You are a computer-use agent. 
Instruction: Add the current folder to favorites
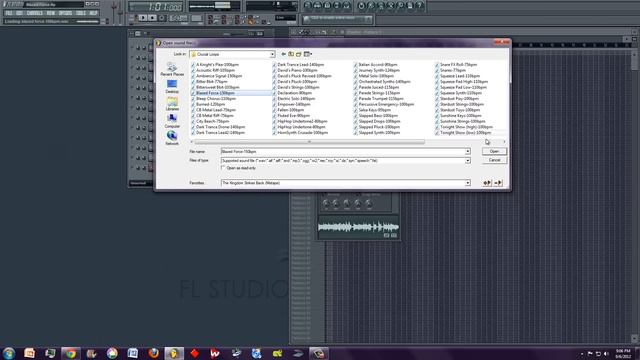[x=487, y=183]
